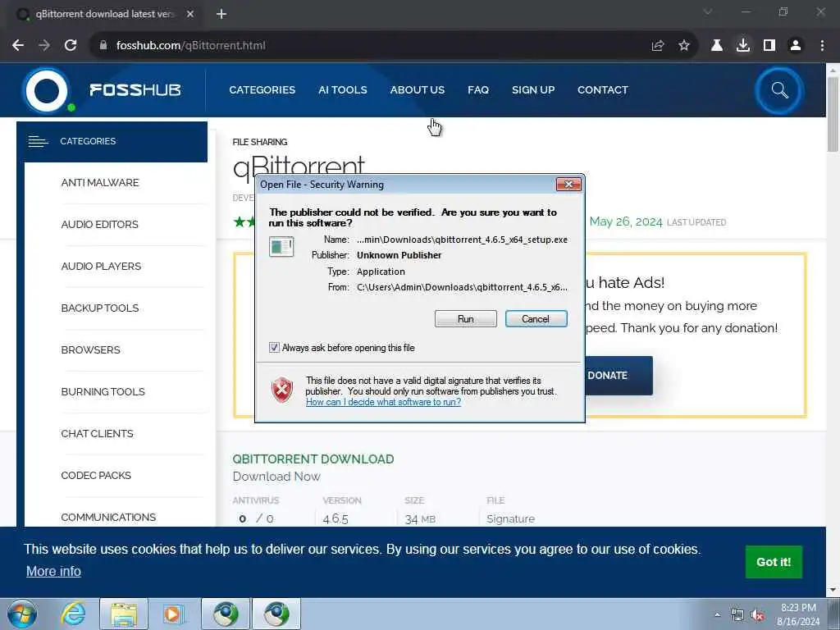
Task: Click Cancel in the security warning dialog
Action: click(536, 319)
